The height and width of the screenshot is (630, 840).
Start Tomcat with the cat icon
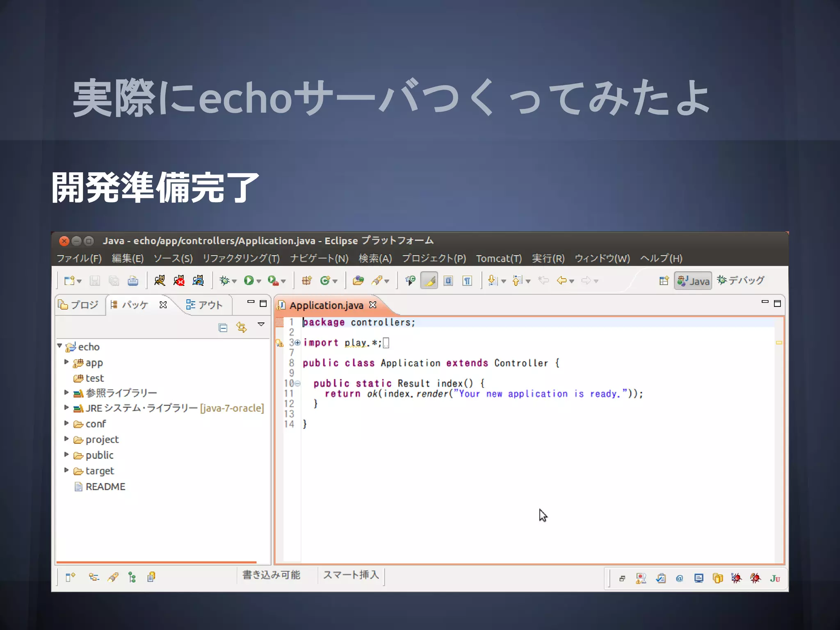160,280
